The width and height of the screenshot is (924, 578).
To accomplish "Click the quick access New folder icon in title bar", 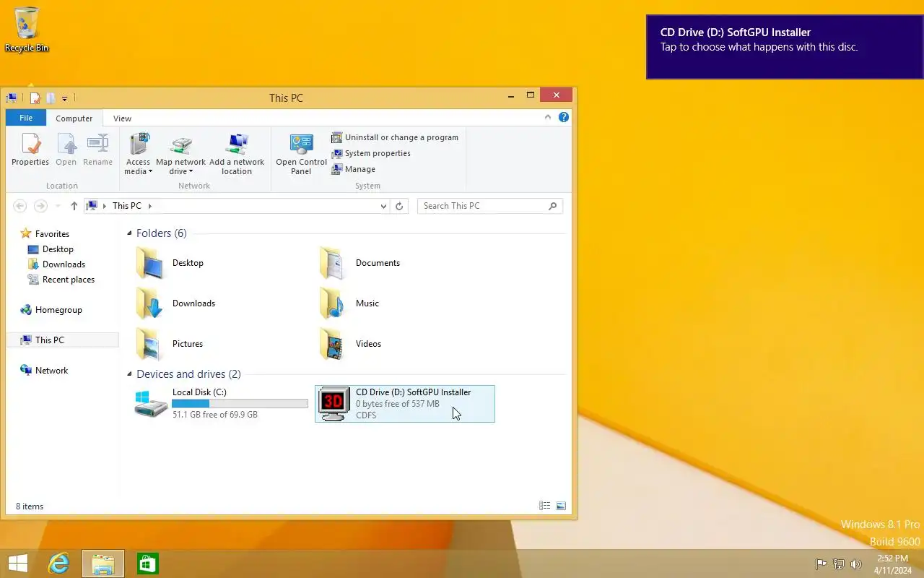I will [x=51, y=98].
